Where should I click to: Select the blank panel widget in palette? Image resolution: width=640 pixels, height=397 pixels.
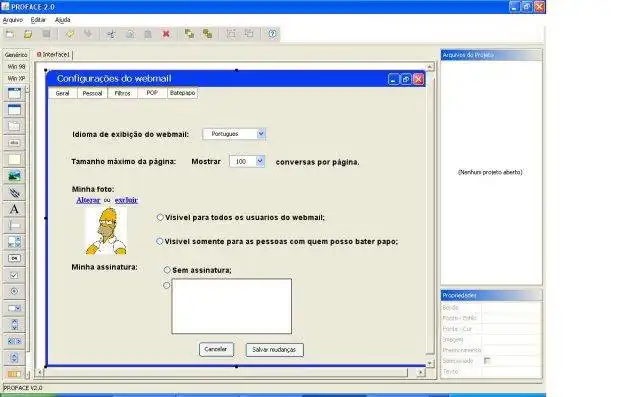[x=14, y=160]
